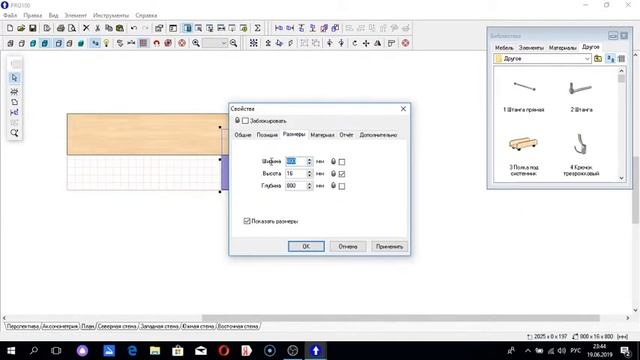The height and width of the screenshot is (360, 640).
Task: Undo the last action
Action: coord(134,28)
